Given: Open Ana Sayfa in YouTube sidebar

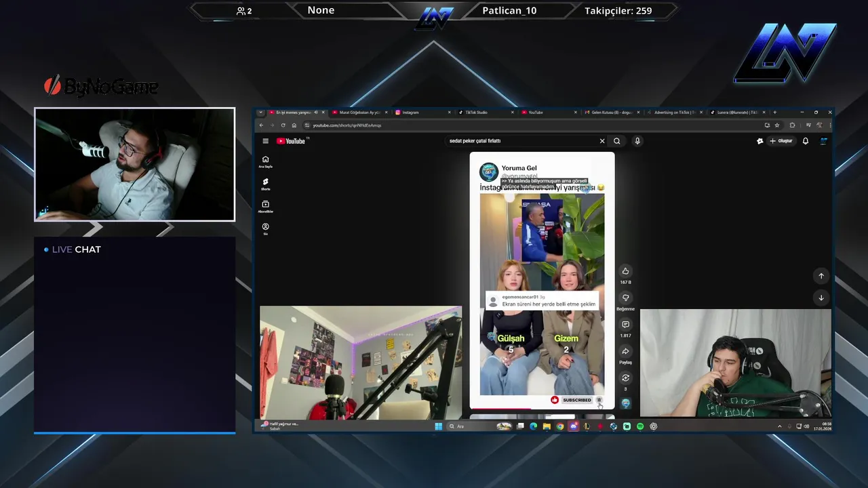Looking at the screenshot, I should 265,162.
